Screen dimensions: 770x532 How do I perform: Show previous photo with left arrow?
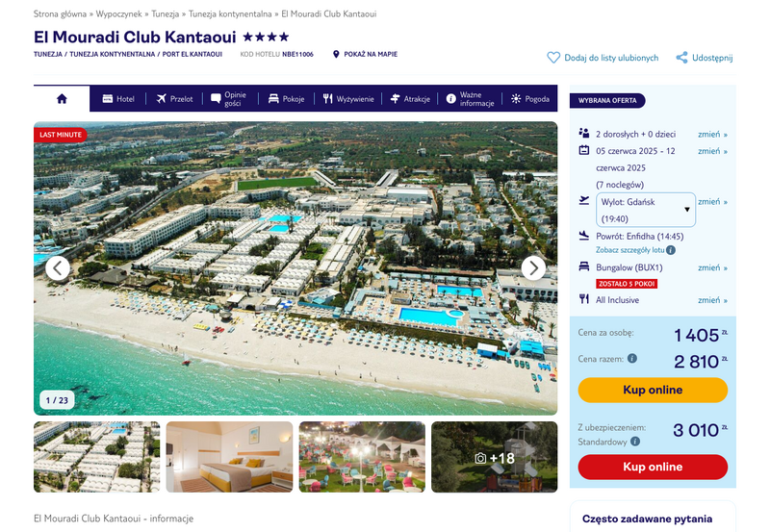[x=58, y=268]
